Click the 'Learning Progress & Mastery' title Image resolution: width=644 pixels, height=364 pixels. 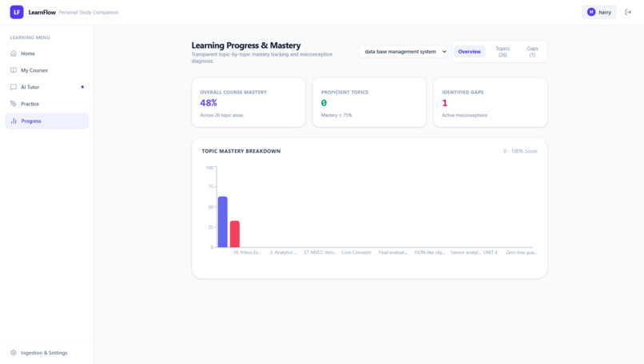(x=246, y=45)
